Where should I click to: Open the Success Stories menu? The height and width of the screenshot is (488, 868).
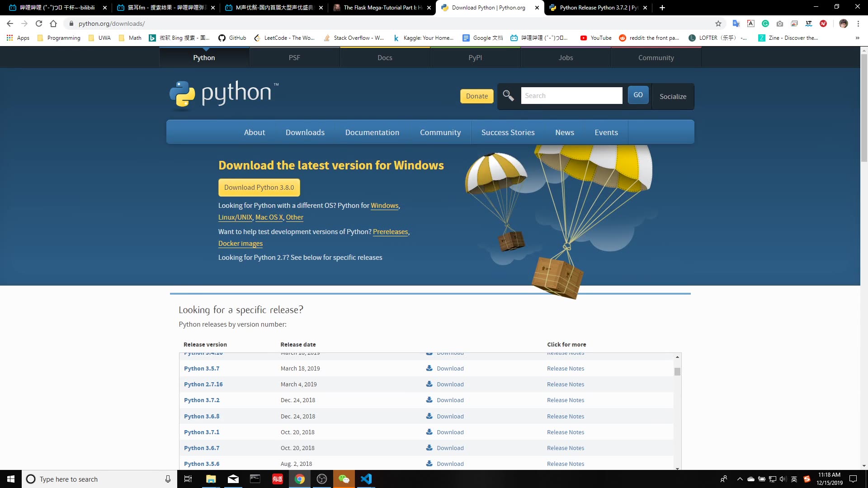pyautogui.click(x=508, y=132)
